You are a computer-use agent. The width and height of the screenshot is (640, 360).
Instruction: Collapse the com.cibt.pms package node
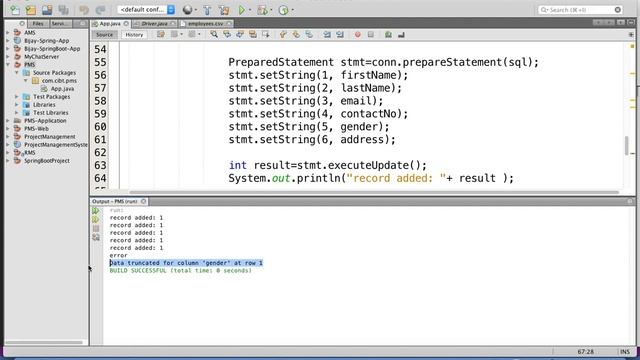click(26, 80)
